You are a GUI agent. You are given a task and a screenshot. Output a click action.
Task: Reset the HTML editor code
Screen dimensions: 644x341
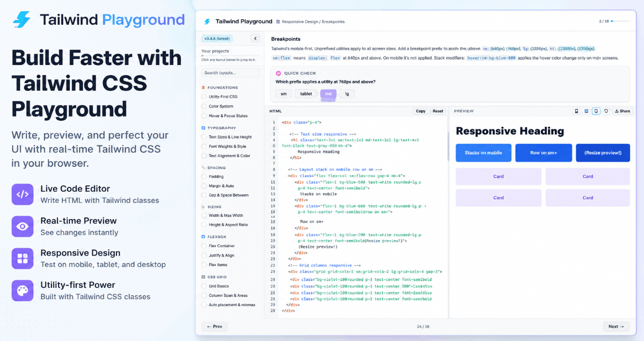pos(438,111)
